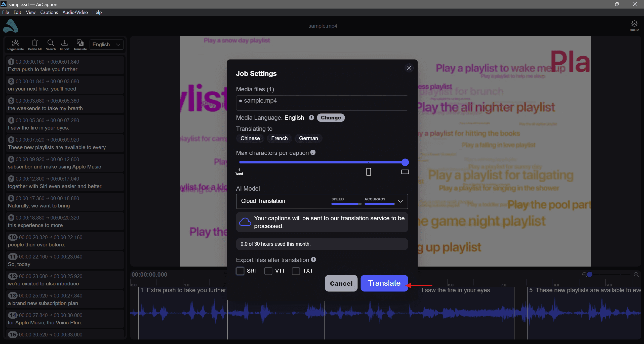The width and height of the screenshot is (644, 344).
Task: Open the Search captions tool
Action: [x=51, y=45]
